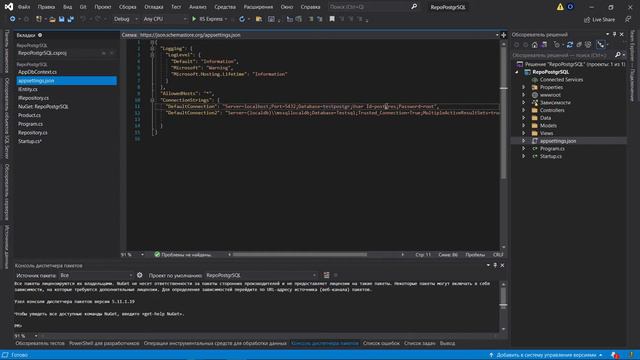Click the green Start debugging arrow

click(194, 19)
